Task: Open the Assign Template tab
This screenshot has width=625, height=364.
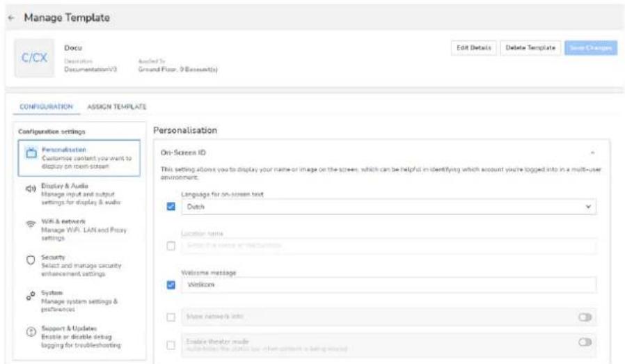Action: tap(117, 107)
